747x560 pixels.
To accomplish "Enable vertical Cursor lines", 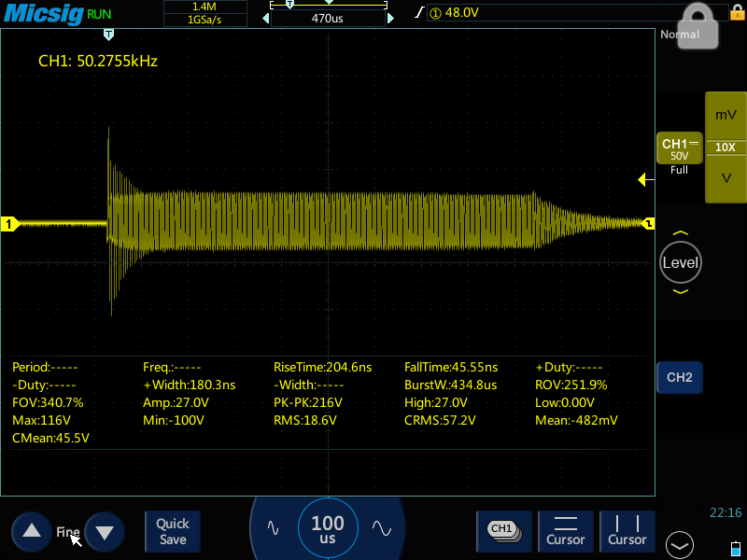I will click(x=627, y=531).
